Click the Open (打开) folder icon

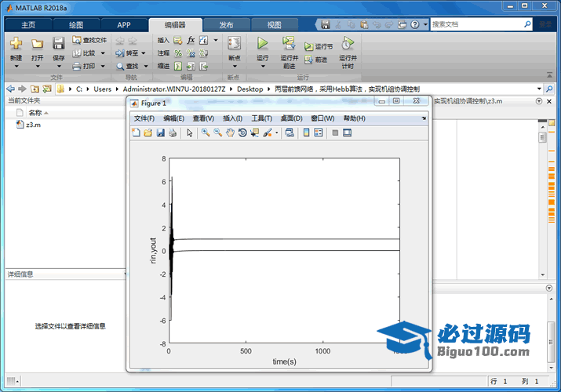[37, 44]
